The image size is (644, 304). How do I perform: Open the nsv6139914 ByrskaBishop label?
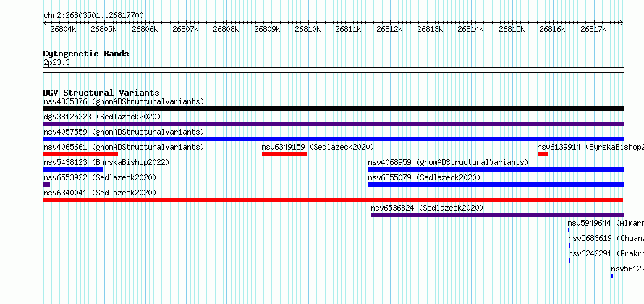[x=590, y=147]
